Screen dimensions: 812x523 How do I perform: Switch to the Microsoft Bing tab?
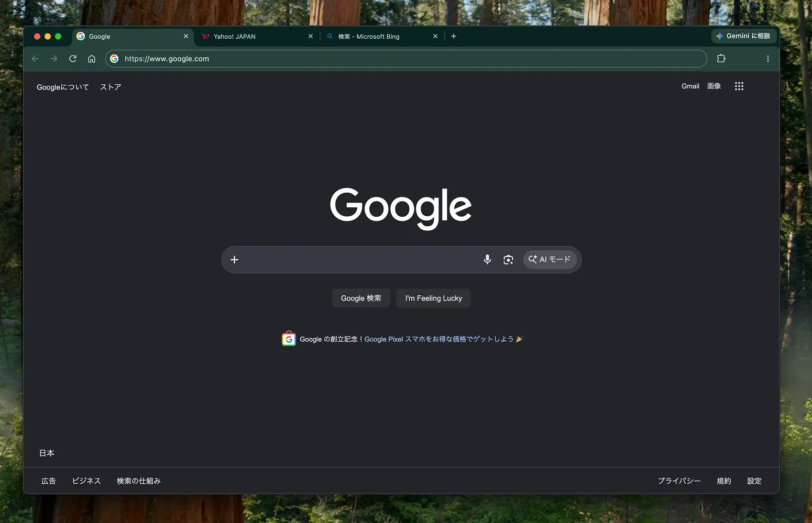381,36
